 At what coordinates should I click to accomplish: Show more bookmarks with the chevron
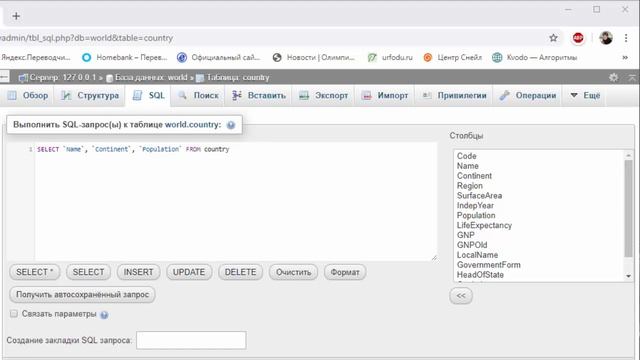click(x=625, y=58)
